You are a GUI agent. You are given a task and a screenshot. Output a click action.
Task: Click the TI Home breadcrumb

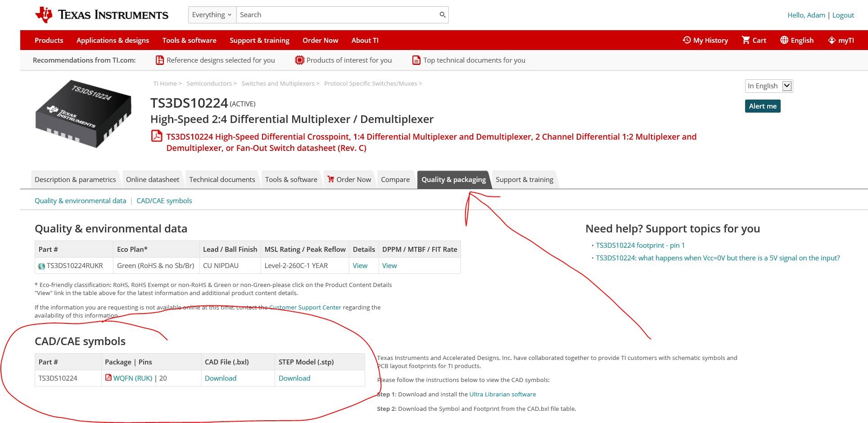pos(165,83)
